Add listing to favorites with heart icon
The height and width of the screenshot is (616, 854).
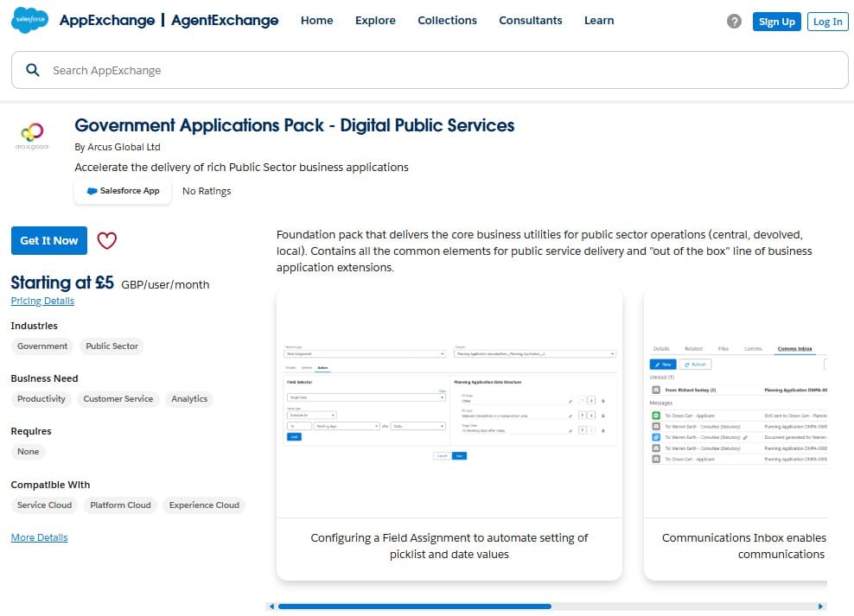click(107, 240)
